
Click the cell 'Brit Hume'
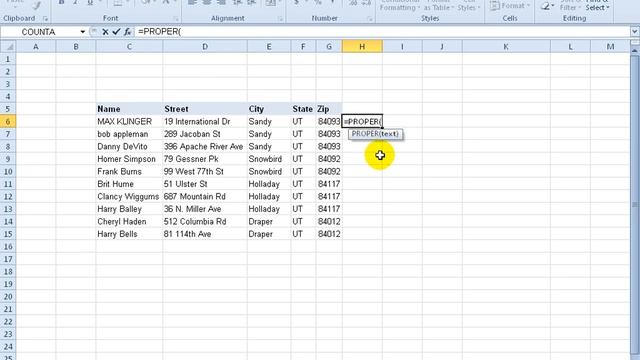point(129,184)
